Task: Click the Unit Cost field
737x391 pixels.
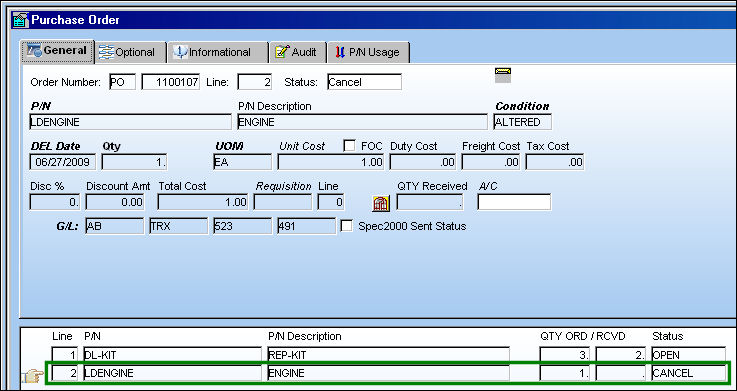Action: [x=331, y=162]
